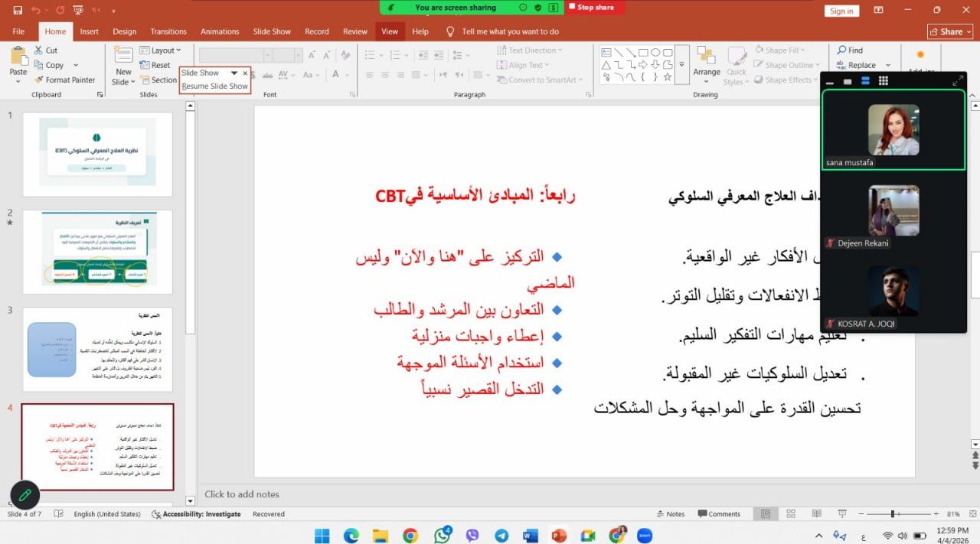
Task: Switch to Slide Sorter view
Action: point(791,514)
